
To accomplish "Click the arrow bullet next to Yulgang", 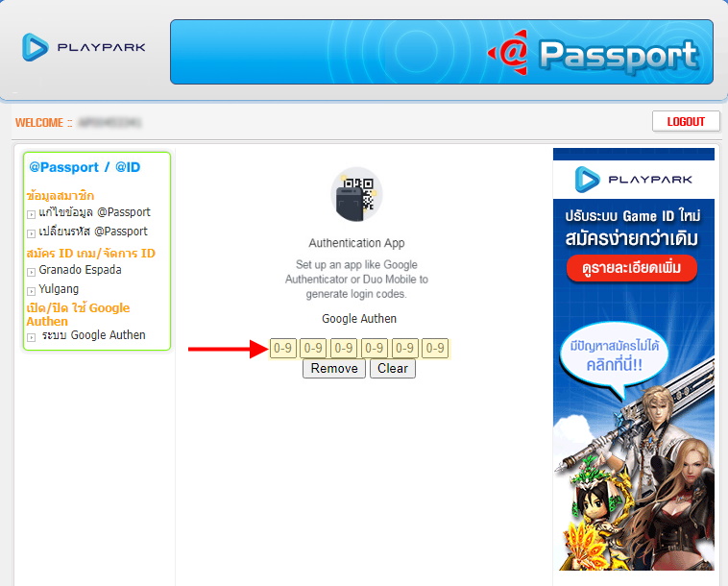I will (x=31, y=291).
